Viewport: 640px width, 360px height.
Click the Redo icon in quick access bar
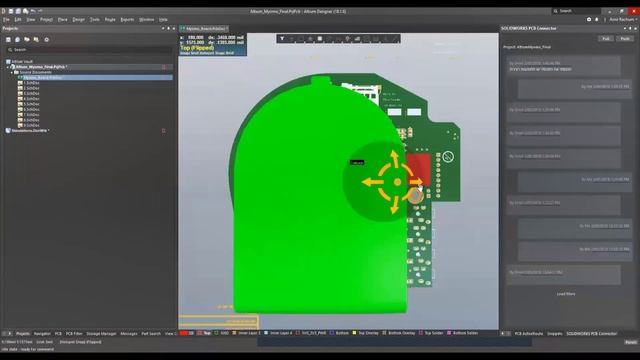(x=40, y=11)
